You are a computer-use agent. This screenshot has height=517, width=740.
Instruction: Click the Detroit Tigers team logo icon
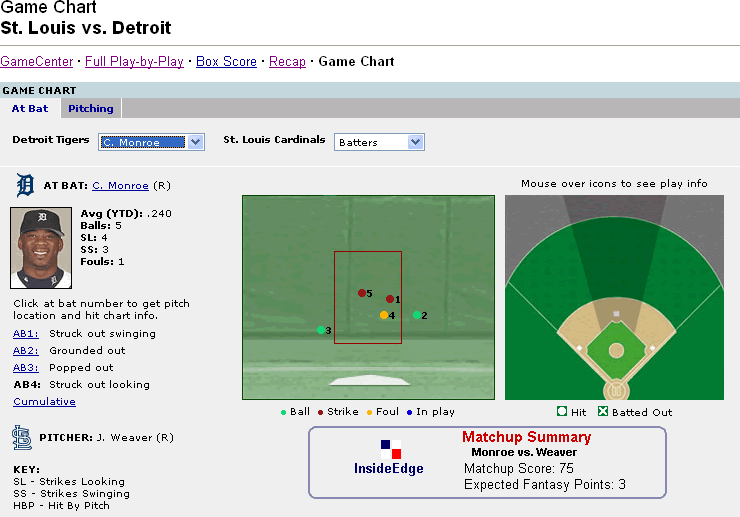[25, 185]
